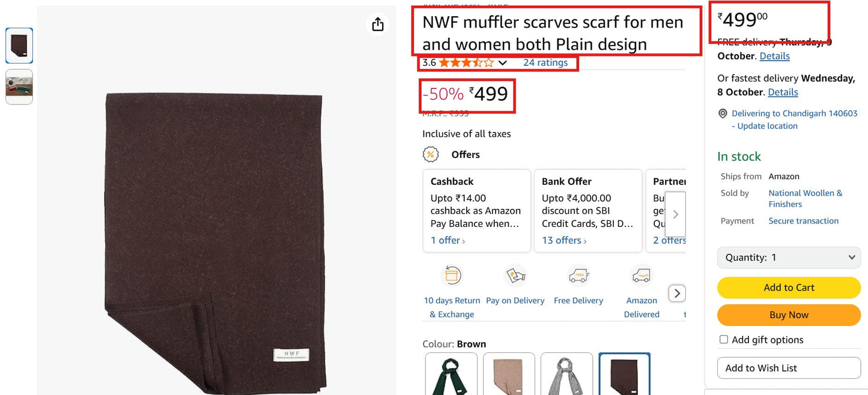Select the 10 days Return & Exchange icon

(x=451, y=276)
